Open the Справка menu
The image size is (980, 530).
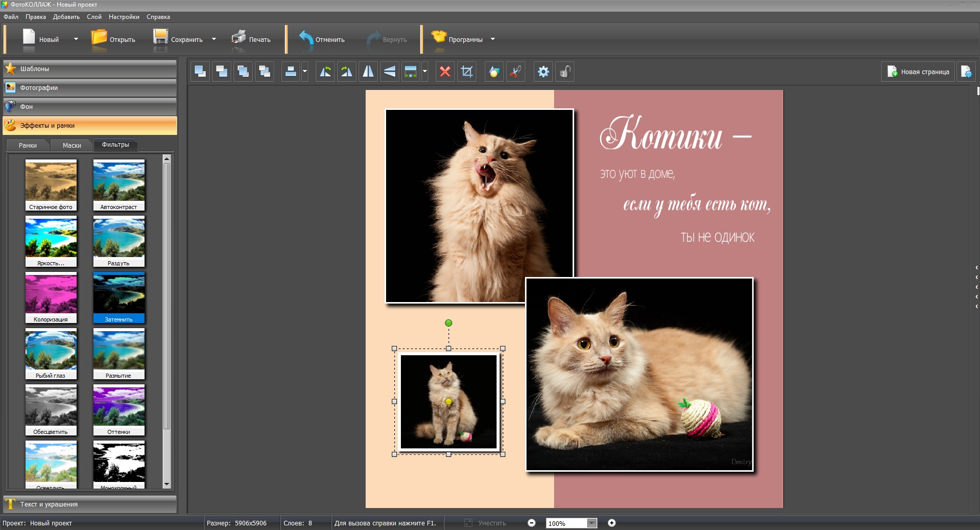[x=158, y=17]
